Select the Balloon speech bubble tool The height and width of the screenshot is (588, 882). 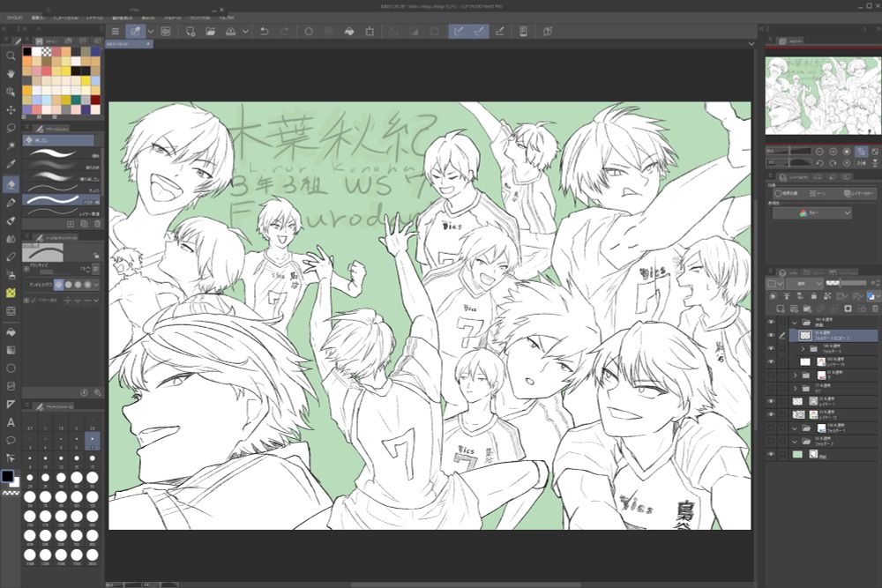(x=11, y=440)
